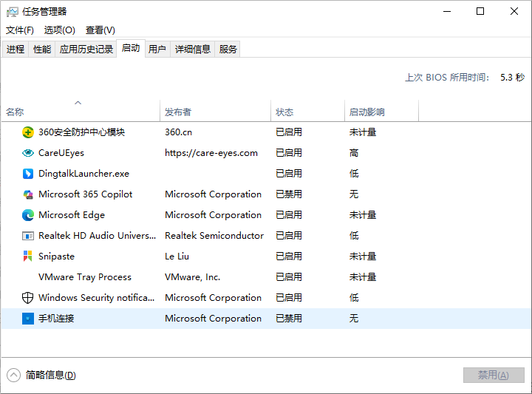Toggle the sort arrow above 名称 column

(78, 103)
